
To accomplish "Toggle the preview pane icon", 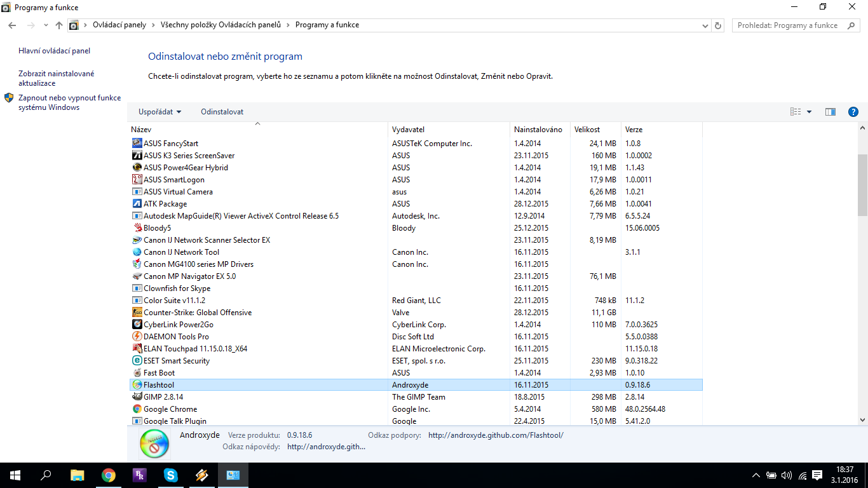I will (x=831, y=112).
